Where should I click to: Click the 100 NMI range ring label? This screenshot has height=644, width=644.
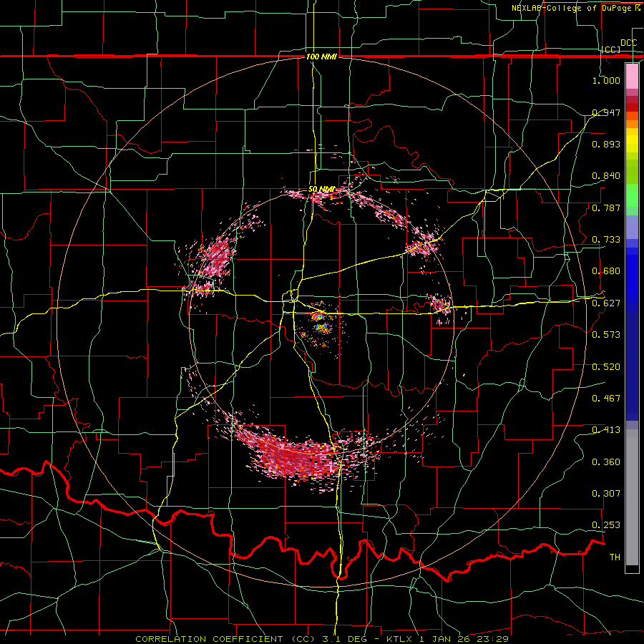[x=321, y=57]
